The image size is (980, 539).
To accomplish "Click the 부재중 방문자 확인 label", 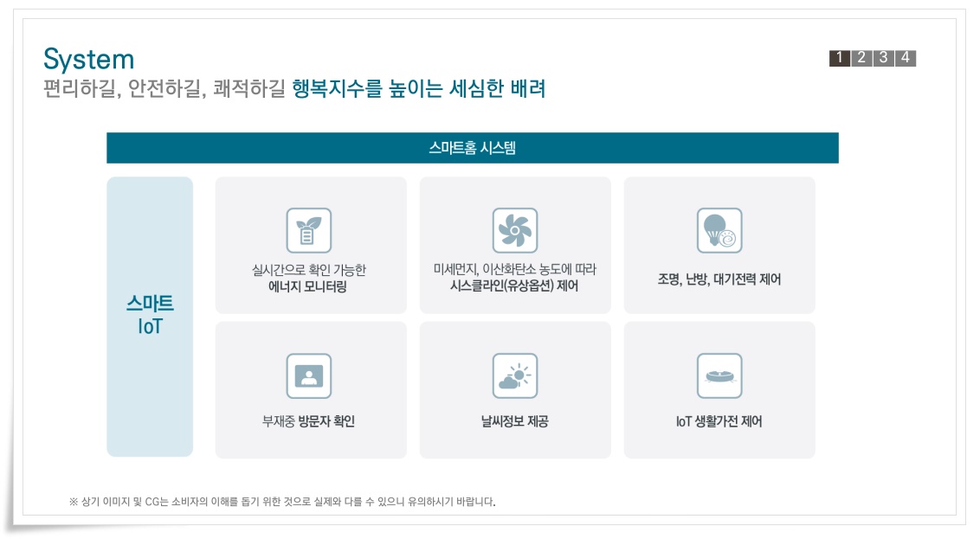I will (x=309, y=421).
